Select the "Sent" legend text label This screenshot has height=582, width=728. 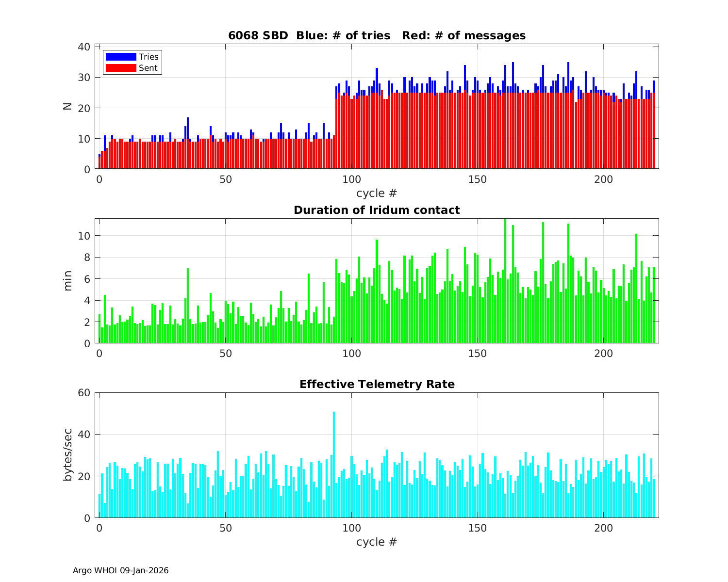pos(148,68)
